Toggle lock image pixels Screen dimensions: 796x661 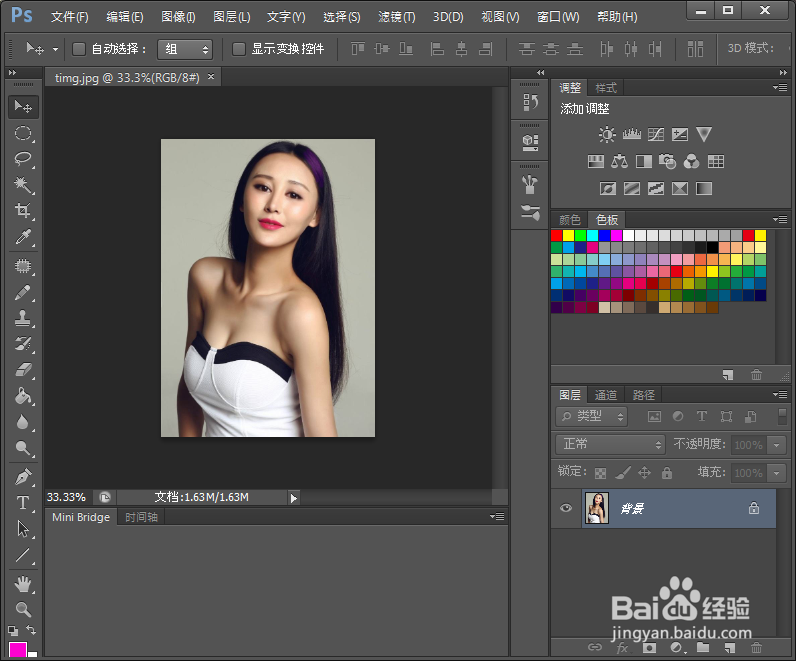(623, 473)
